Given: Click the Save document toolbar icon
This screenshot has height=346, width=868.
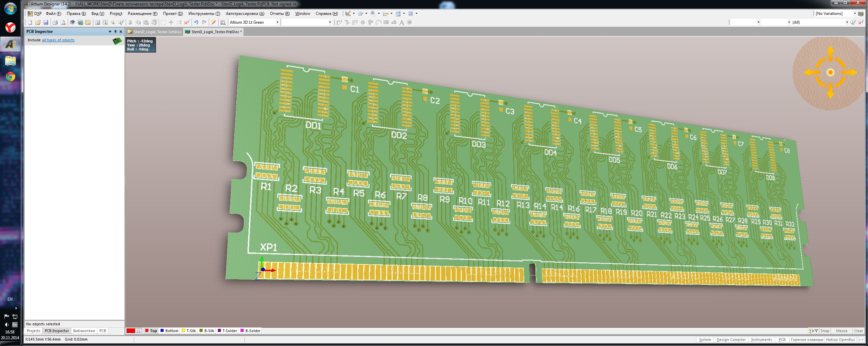Looking at the screenshot, I should (x=46, y=22).
